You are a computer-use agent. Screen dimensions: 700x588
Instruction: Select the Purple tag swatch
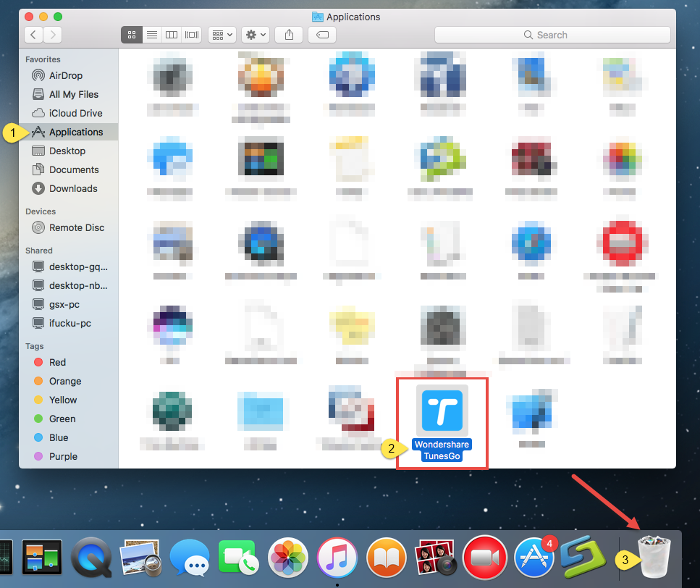pyautogui.click(x=41, y=456)
